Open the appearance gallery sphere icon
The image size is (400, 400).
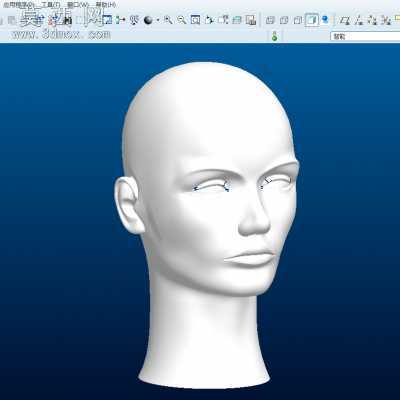tap(148, 20)
